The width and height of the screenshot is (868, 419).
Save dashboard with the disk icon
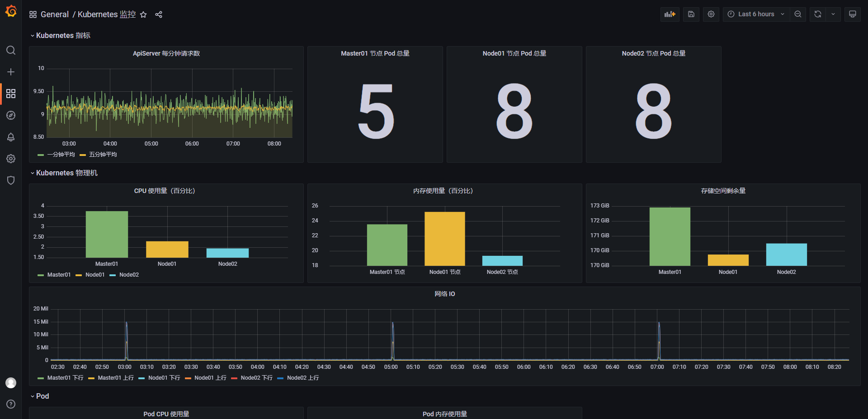pos(691,14)
